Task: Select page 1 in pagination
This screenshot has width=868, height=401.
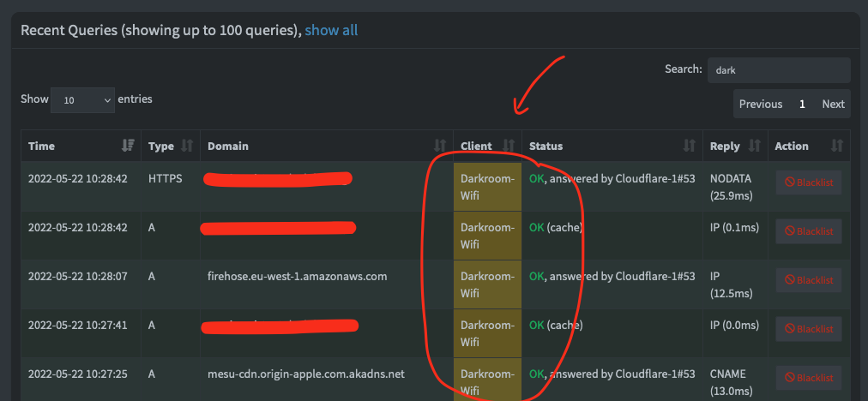Action: click(802, 104)
